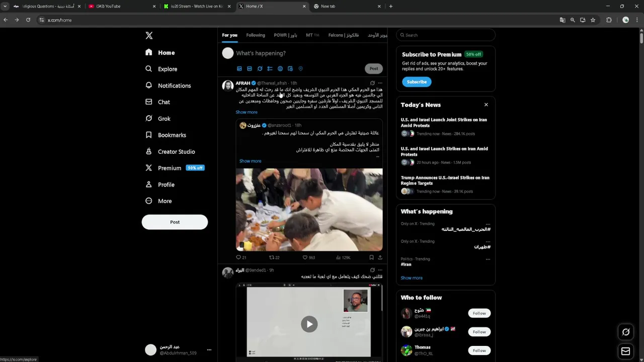This screenshot has height=362, width=644.
Task: Expand quoted عنزروت post with Show more
Action: 250,161
